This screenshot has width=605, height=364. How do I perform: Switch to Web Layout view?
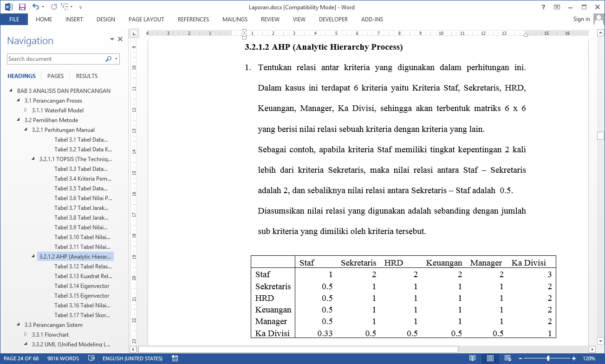pyautogui.click(x=507, y=358)
